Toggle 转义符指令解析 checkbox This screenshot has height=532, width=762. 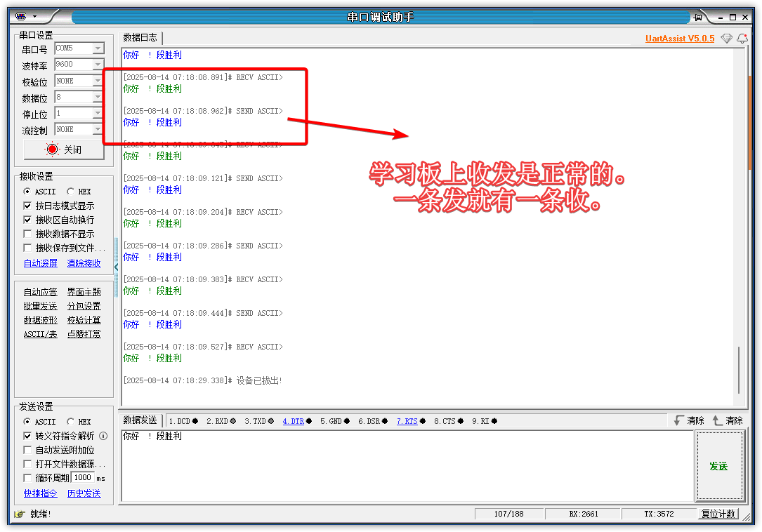tap(27, 436)
